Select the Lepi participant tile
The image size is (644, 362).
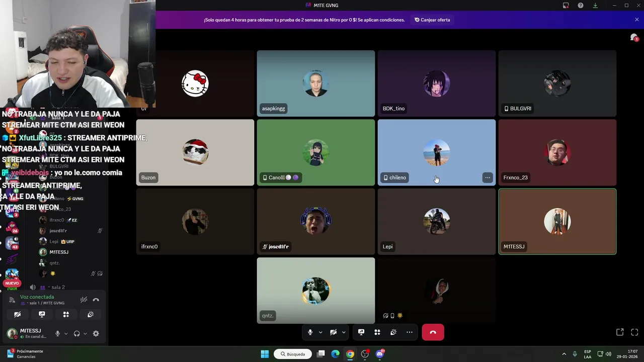[x=437, y=222]
